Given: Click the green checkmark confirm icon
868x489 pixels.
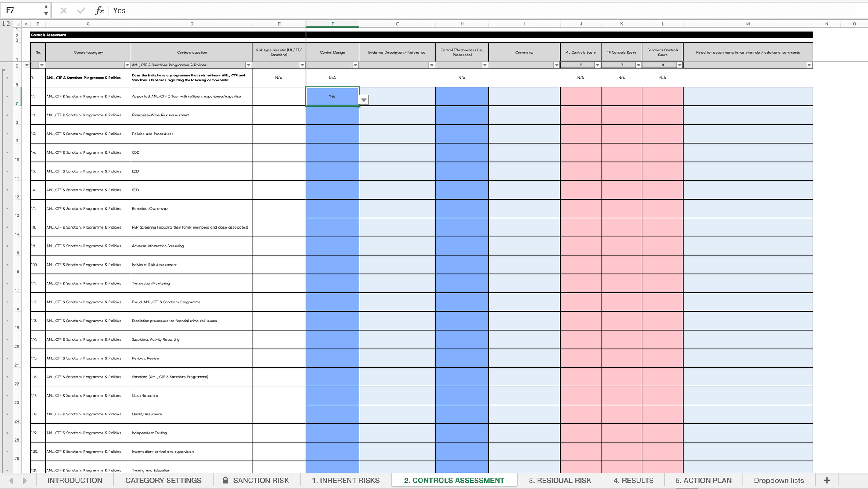Looking at the screenshot, I should (81, 10).
